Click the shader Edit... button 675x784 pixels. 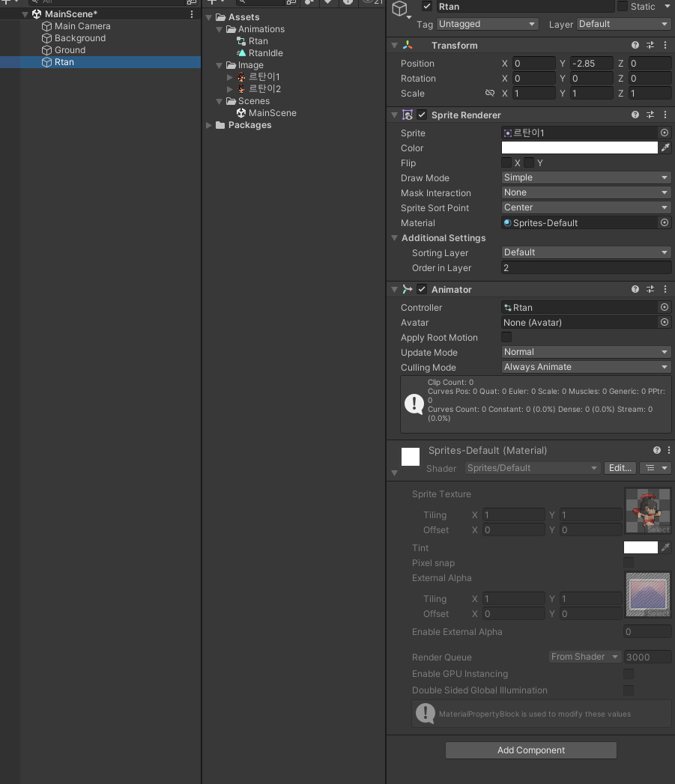[620, 468]
